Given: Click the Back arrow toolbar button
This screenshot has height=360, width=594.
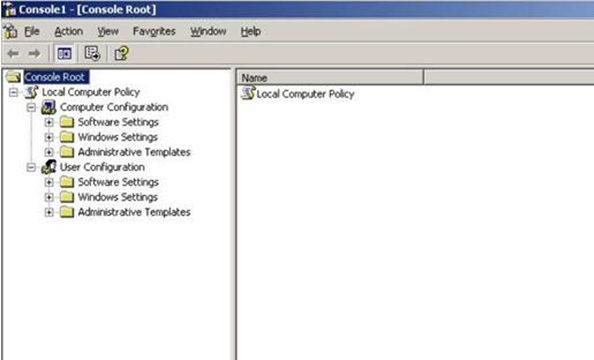Looking at the screenshot, I should coord(13,53).
